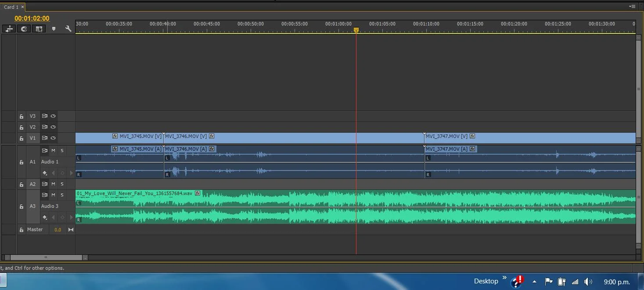The image size is (644, 290).
Task: Solo the A2 track
Action: coord(62,184)
